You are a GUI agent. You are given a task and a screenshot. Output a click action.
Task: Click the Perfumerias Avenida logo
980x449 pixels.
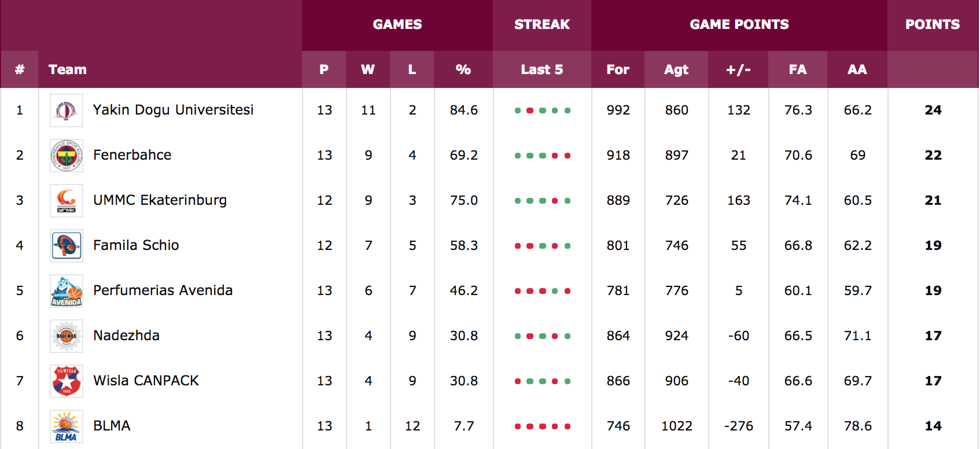click(67, 291)
